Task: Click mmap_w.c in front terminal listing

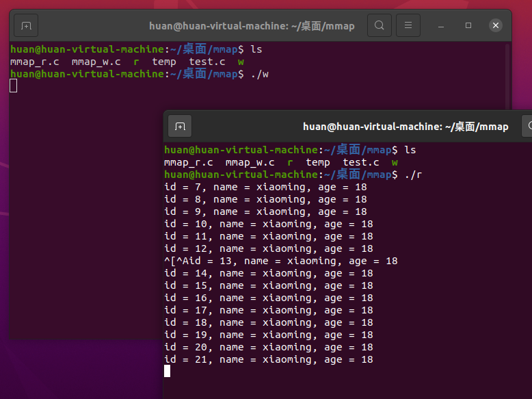Action: tap(250, 163)
